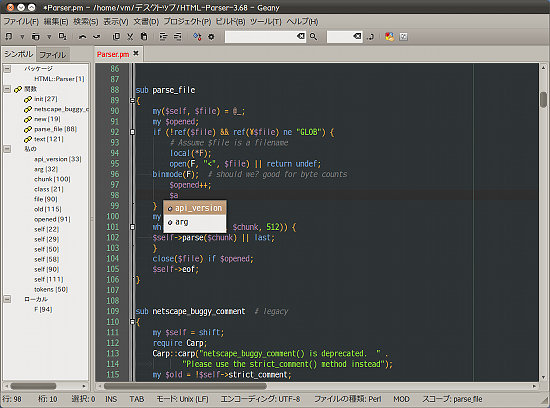This screenshot has height=408, width=550.
Task: Open the ビルド(B) menu
Action: tap(230, 22)
